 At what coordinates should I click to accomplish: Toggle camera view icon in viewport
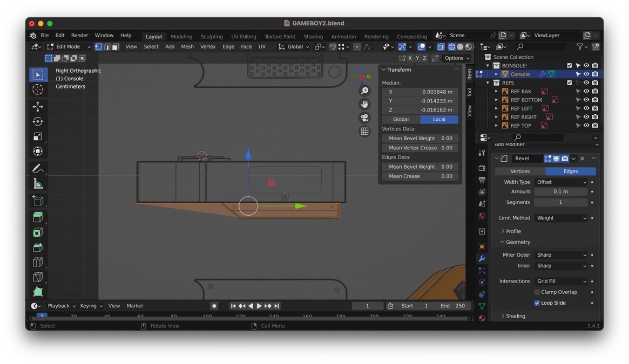pos(364,118)
